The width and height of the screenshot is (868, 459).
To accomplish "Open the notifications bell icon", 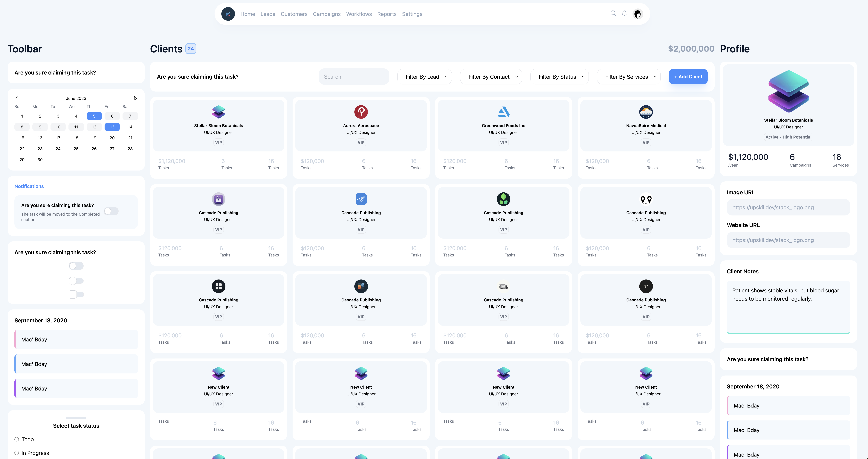I will tap(624, 13).
